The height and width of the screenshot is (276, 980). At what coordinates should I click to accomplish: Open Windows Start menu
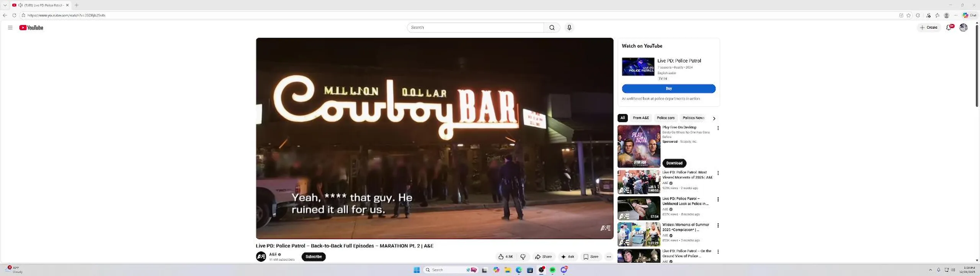click(x=417, y=270)
